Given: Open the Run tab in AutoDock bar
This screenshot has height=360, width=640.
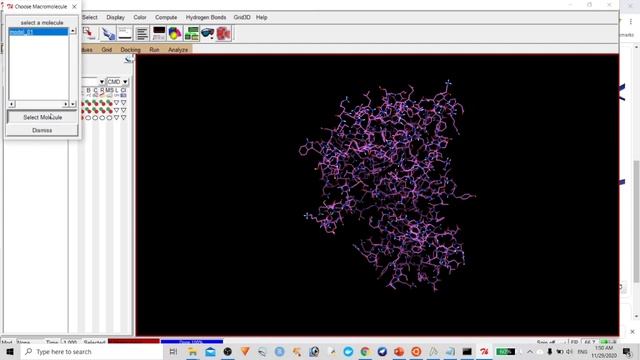Looking at the screenshot, I should [x=154, y=50].
